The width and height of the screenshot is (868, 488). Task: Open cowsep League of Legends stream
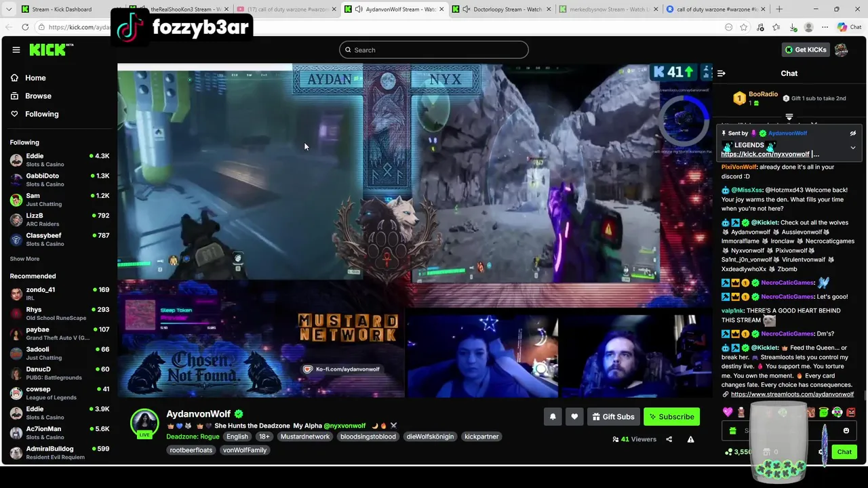pos(60,393)
